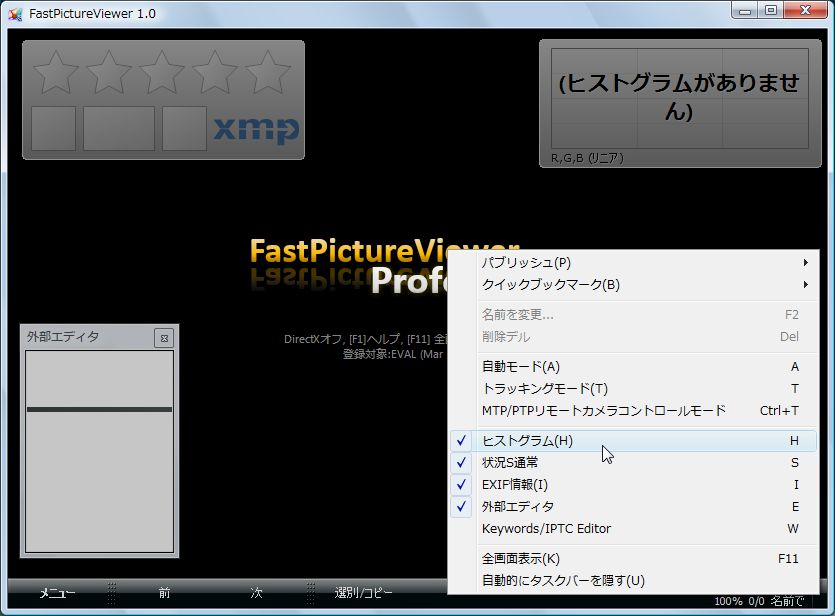835x616 pixels.
Task: Set rating to one star
Action: (x=55, y=72)
